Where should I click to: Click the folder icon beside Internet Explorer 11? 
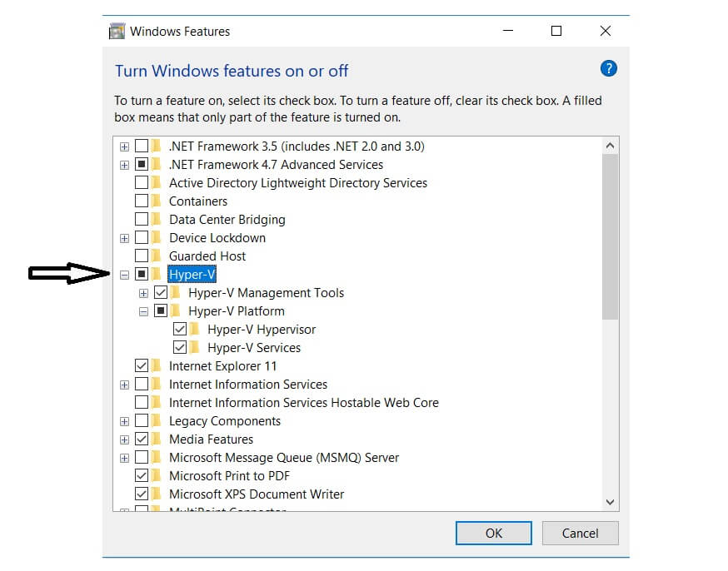[157, 366]
